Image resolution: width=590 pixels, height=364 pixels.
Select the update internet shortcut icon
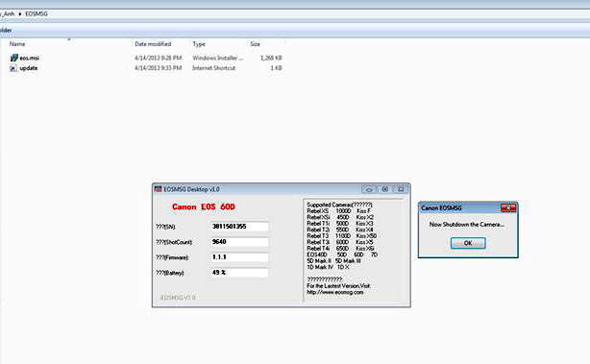[13, 68]
